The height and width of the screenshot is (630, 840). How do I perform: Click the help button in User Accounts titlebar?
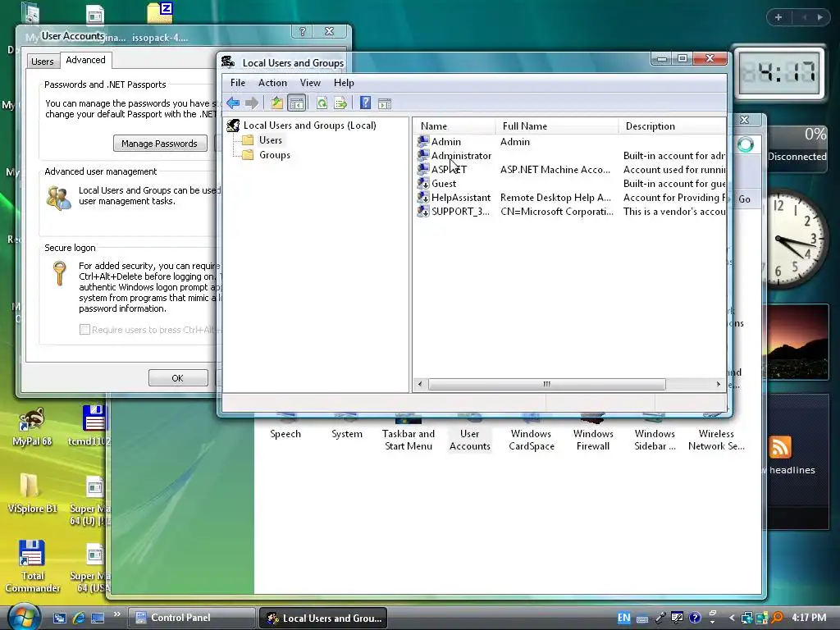pyautogui.click(x=303, y=32)
